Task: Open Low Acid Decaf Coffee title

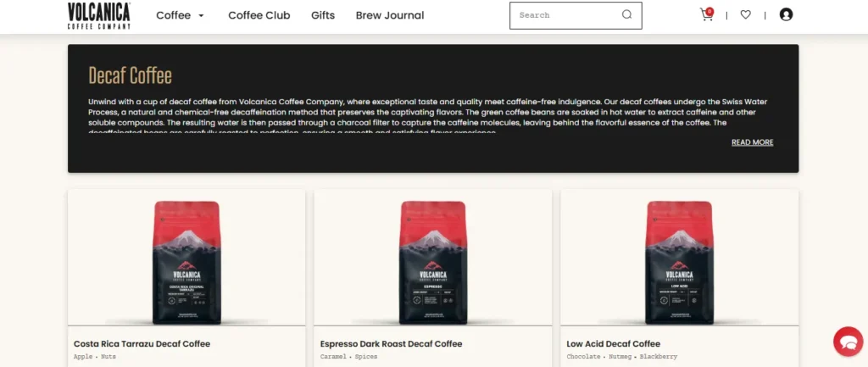Action: pyautogui.click(x=614, y=344)
